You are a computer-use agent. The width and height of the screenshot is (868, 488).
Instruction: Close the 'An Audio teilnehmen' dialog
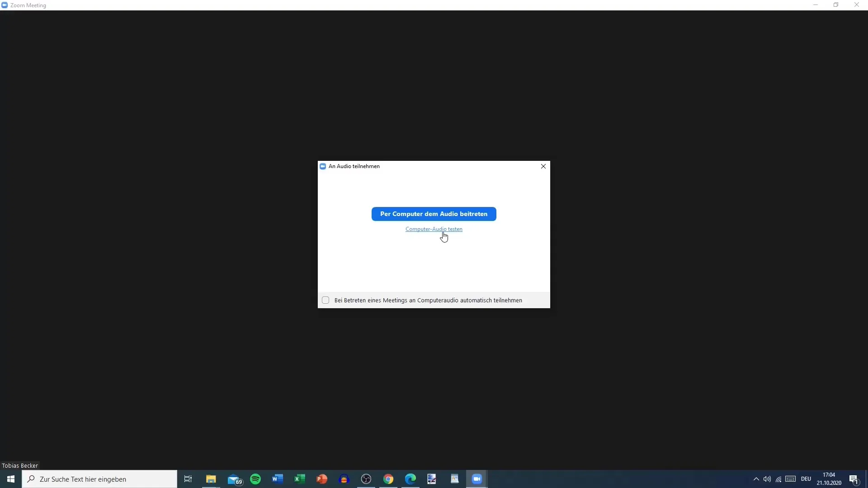click(x=543, y=166)
